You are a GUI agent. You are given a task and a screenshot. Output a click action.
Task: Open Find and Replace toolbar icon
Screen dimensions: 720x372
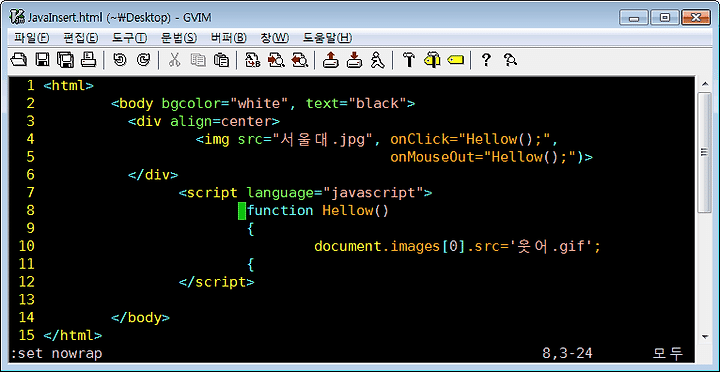pyautogui.click(x=253, y=60)
